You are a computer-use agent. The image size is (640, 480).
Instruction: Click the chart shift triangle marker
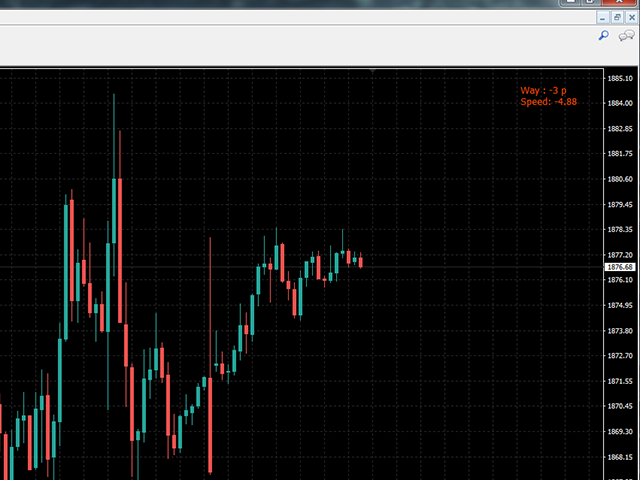(x=372, y=71)
